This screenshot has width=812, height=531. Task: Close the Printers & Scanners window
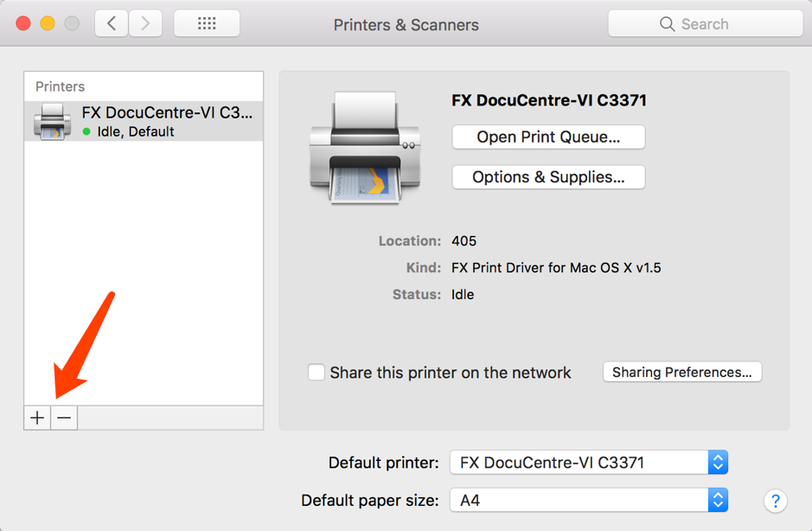23,23
